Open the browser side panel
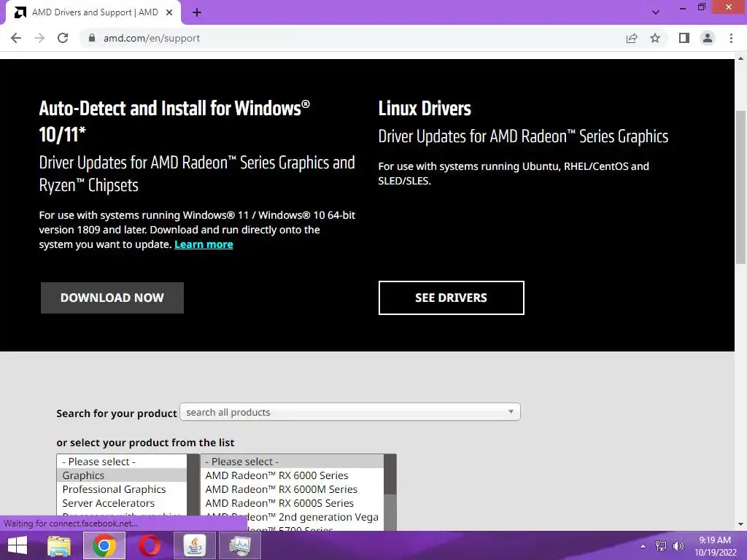 tap(684, 38)
